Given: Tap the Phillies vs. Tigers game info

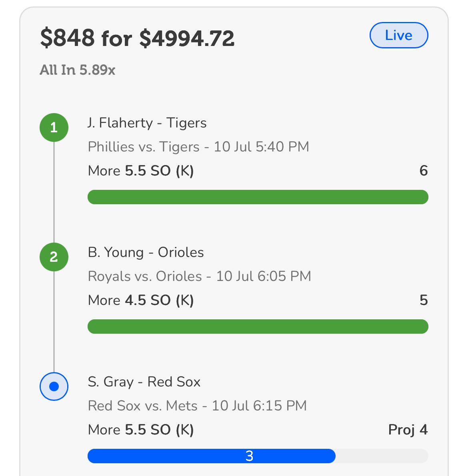Looking at the screenshot, I should coord(198,147).
